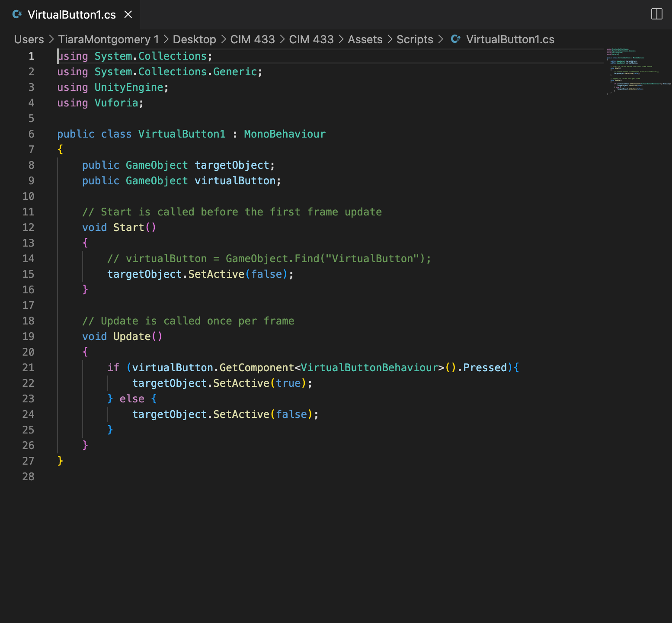Viewport: 672px width, 623px height.
Task: Click the word Vuforia on line 4
Action: [x=116, y=103]
